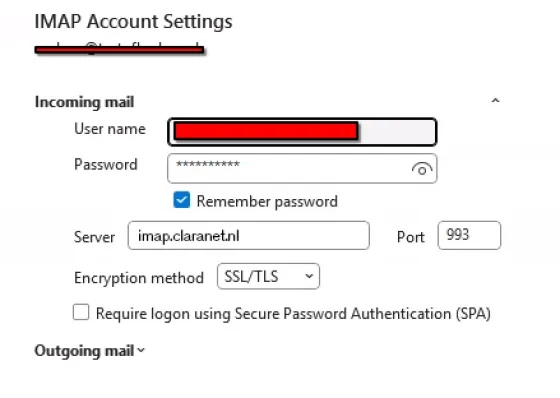Click the Outgoing mail heading text
This screenshot has height=398, width=560.
pyautogui.click(x=84, y=351)
